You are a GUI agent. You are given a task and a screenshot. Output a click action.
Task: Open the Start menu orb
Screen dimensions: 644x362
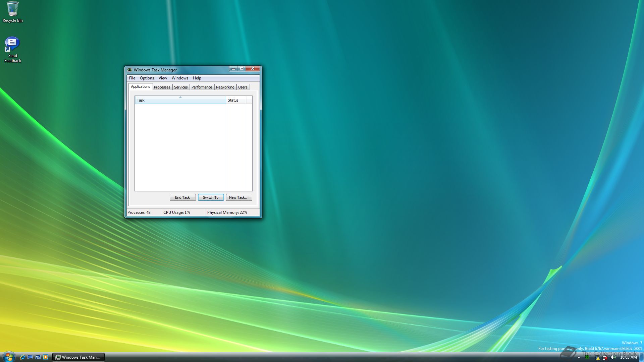[x=8, y=357]
